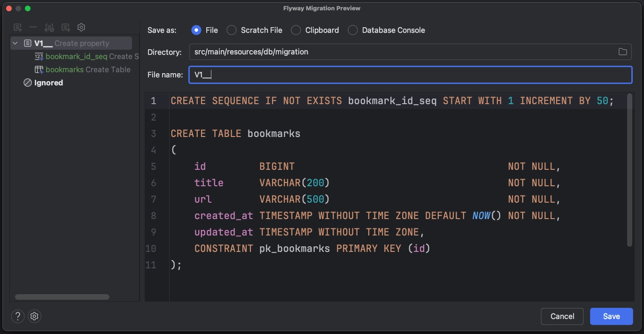Choose Clipboard as the save destination
The width and height of the screenshot is (644, 334).
coord(296,30)
